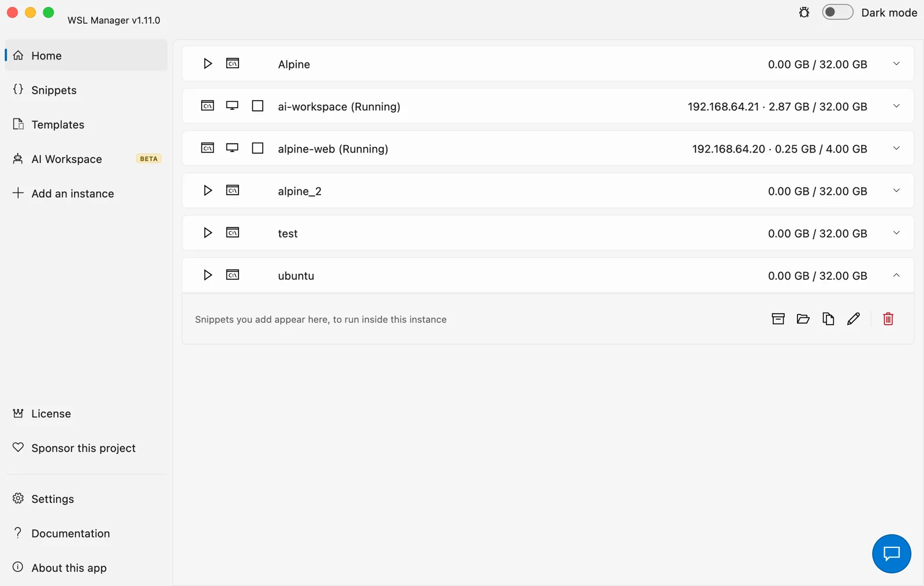Open desktop display for alpine-web

[x=232, y=148]
